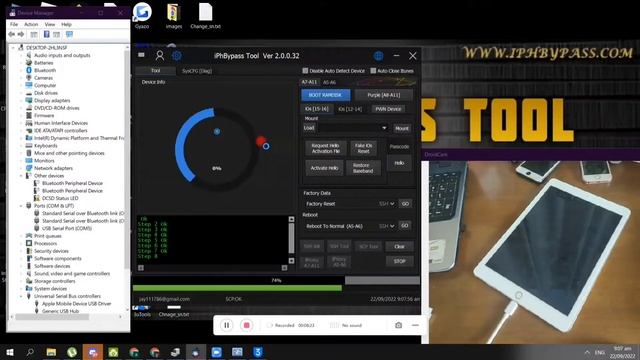
Task: Expand Network adapters node
Action: pyautogui.click(x=21, y=168)
